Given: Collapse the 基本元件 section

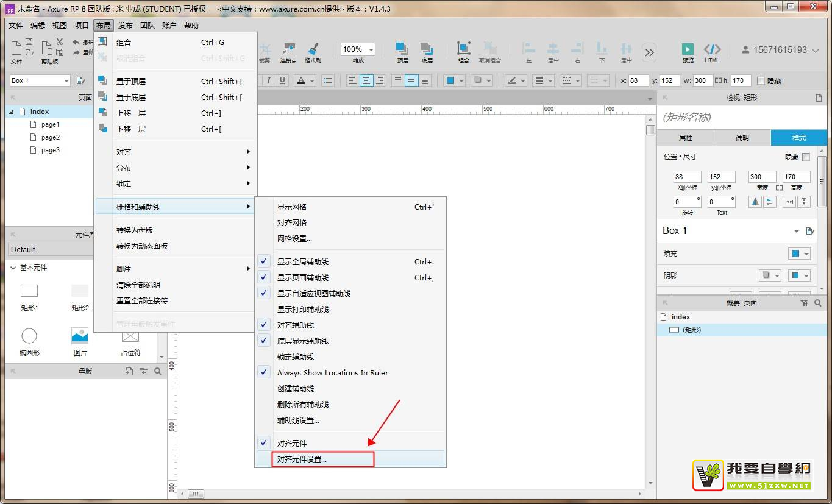Looking at the screenshot, I should pos(13,268).
